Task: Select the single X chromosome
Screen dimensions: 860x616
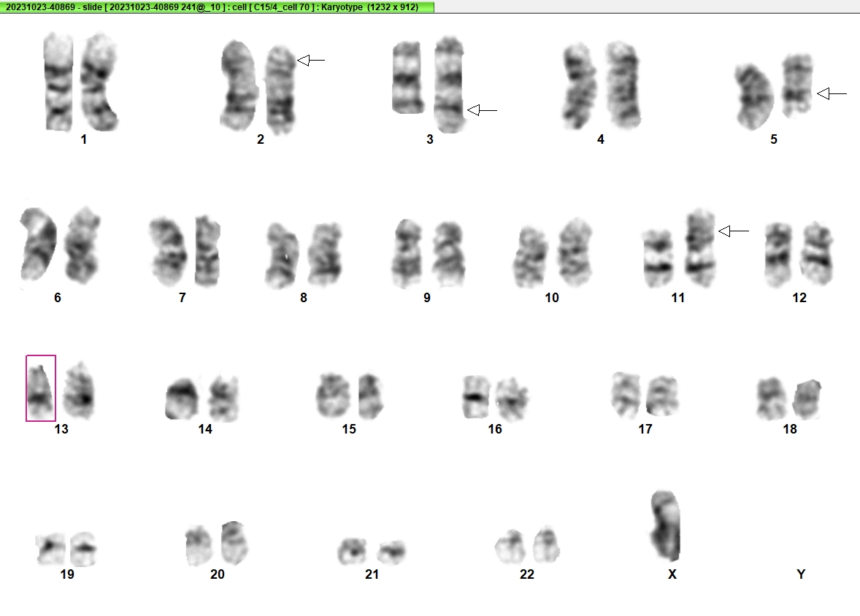Action: point(665,525)
